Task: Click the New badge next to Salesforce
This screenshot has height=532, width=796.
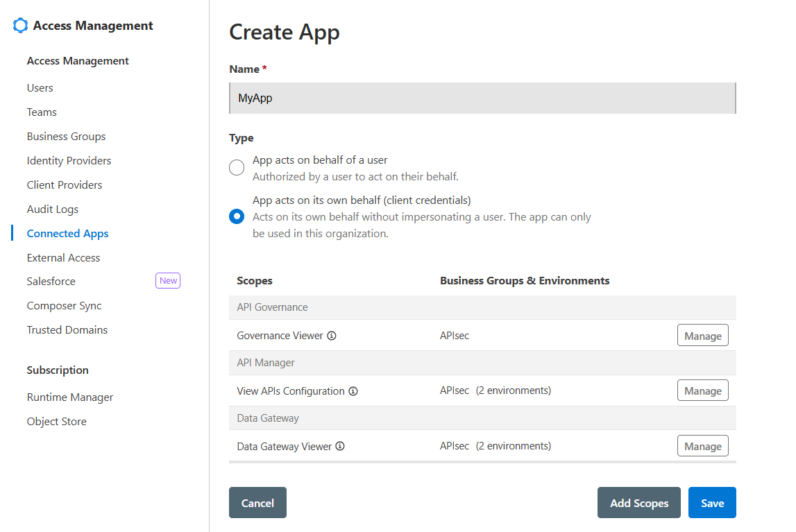Action: (x=167, y=280)
